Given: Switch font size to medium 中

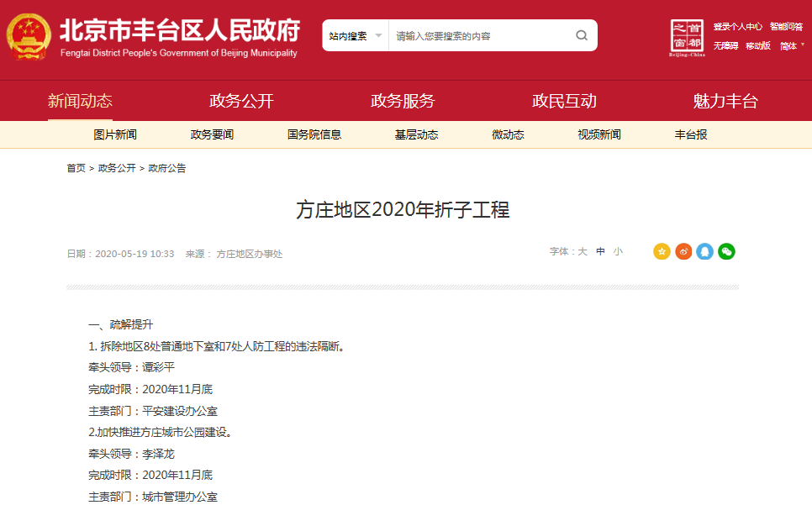Looking at the screenshot, I should pos(598,250).
